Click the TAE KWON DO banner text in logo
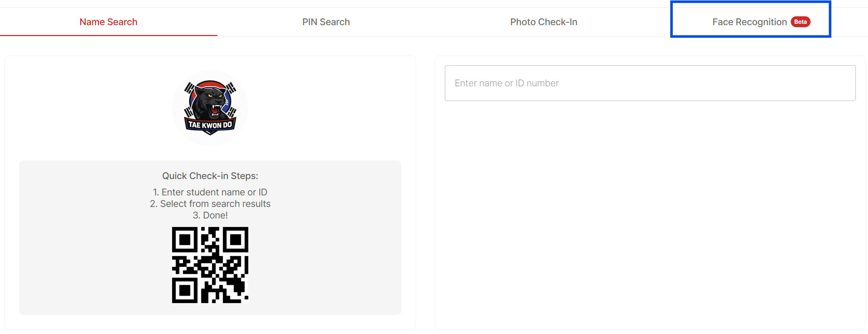This screenshot has width=868, height=334. [210, 125]
